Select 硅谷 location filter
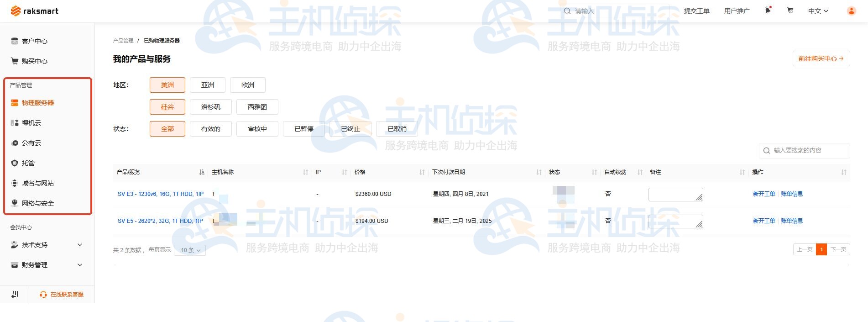Viewport: 868px width, 322px height. (x=167, y=107)
